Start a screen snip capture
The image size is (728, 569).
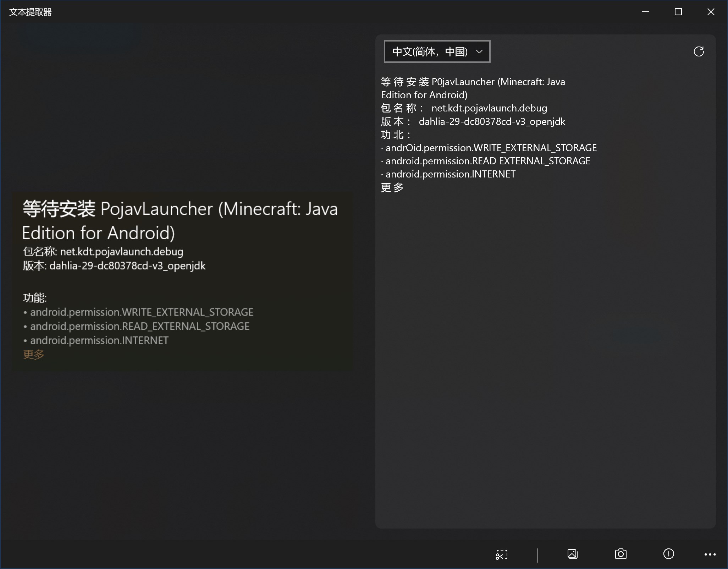click(502, 554)
